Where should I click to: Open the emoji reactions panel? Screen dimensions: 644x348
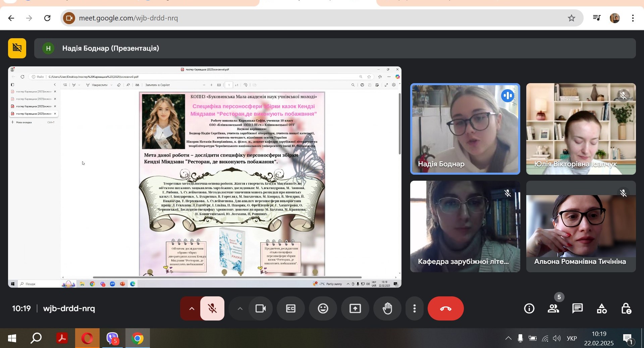323,308
